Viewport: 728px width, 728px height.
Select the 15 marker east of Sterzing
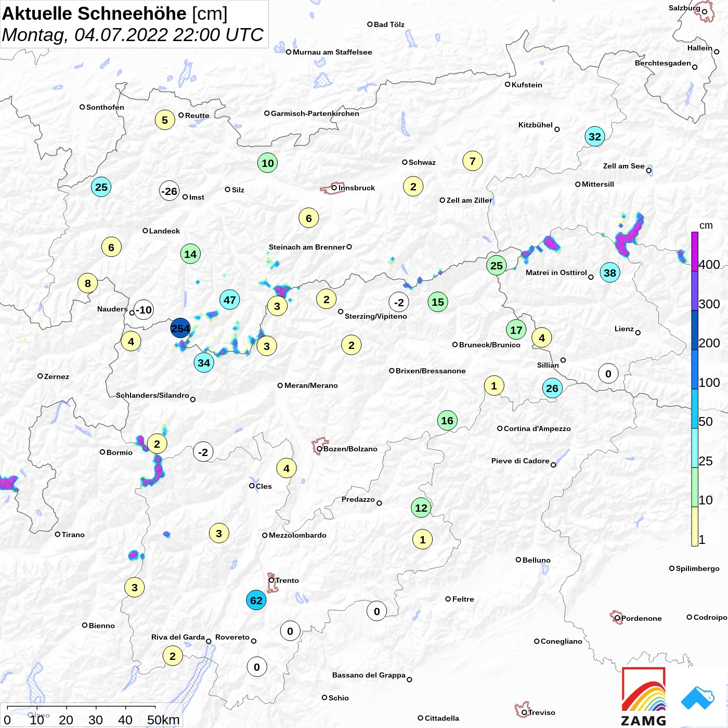pos(438,302)
